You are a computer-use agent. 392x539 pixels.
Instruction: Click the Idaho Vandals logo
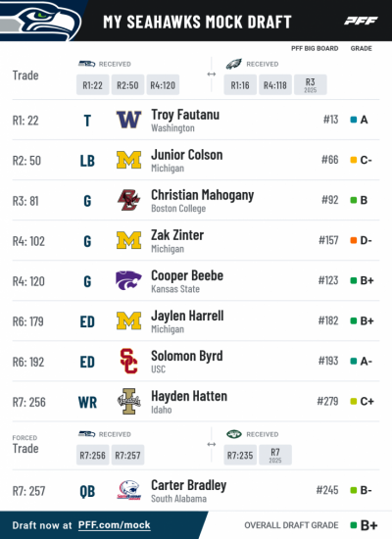click(x=129, y=401)
